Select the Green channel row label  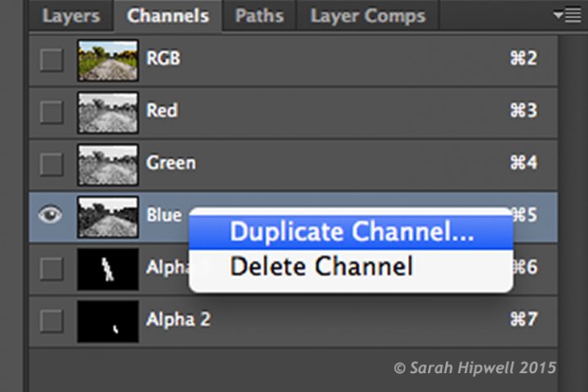(171, 163)
